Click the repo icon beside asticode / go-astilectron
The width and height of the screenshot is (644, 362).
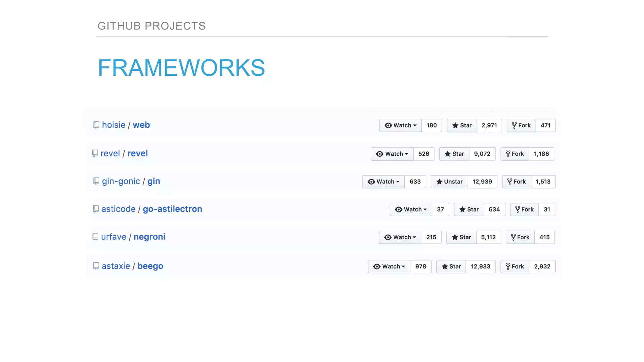96,209
